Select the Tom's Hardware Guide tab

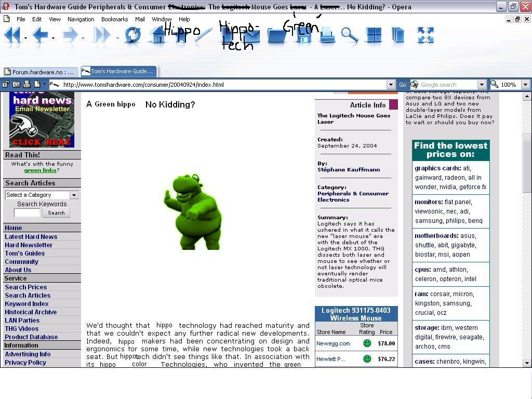coord(119,71)
